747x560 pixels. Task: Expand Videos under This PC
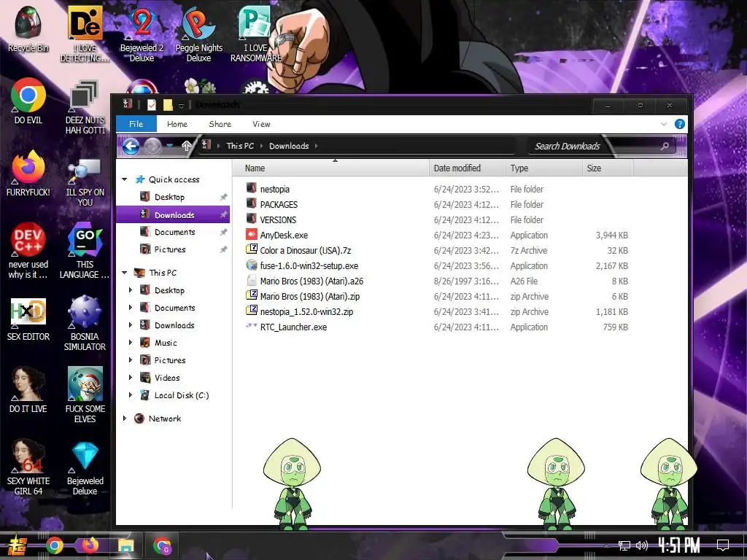pyautogui.click(x=130, y=377)
